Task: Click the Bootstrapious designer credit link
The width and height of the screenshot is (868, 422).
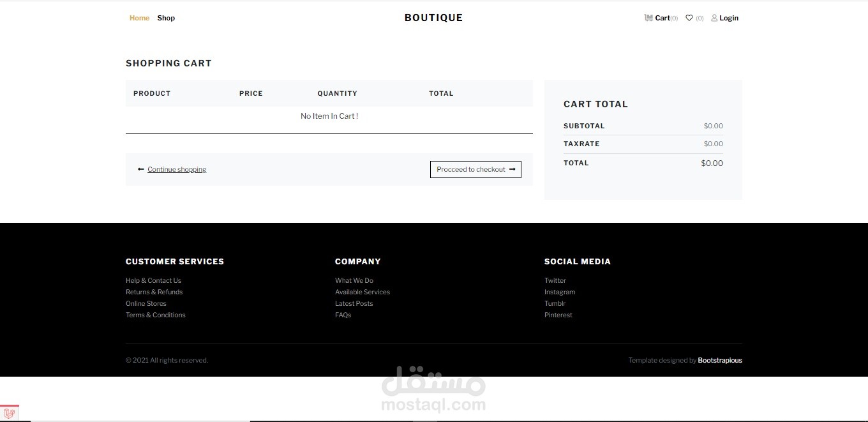Action: pos(720,360)
